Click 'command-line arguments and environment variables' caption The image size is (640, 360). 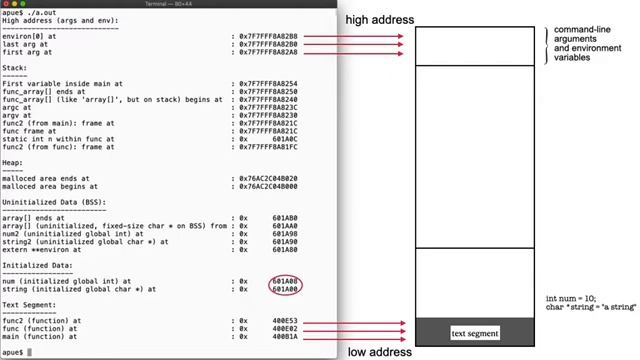coord(587,43)
